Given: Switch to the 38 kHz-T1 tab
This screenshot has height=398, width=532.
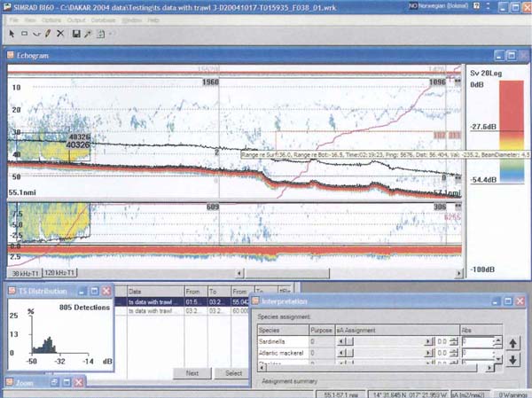Looking at the screenshot, I should click(25, 272).
